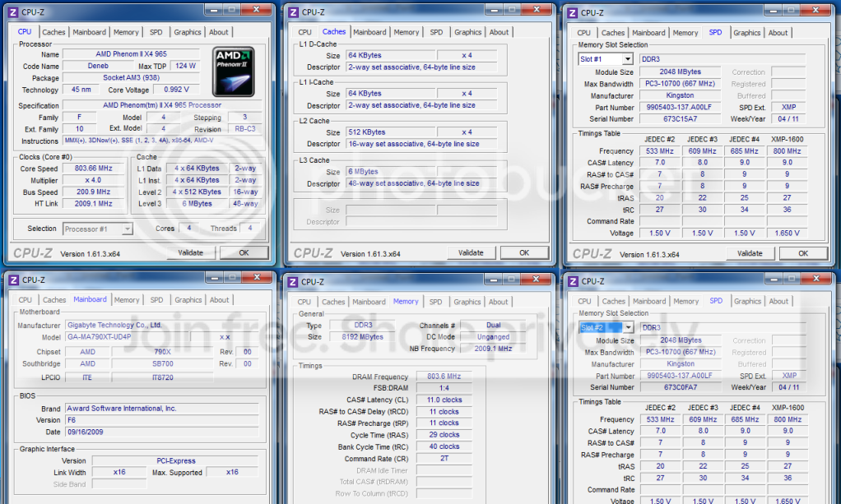Click the Core Speed value 803.66 MHz

tap(93, 169)
